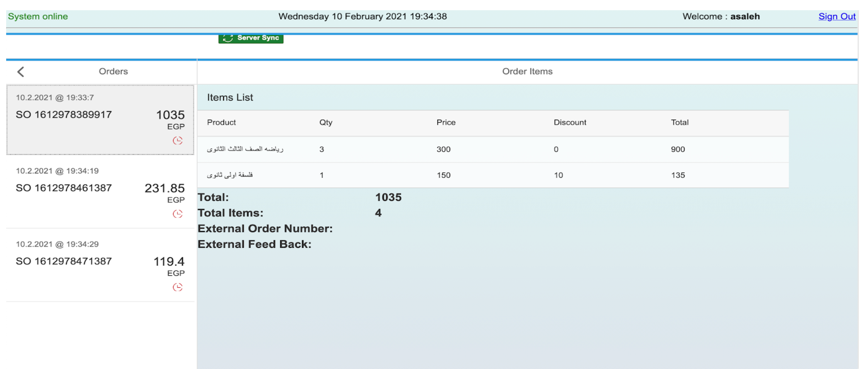This screenshot has height=369, width=868.
Task: Click the Items List heading
Action: pyautogui.click(x=230, y=98)
